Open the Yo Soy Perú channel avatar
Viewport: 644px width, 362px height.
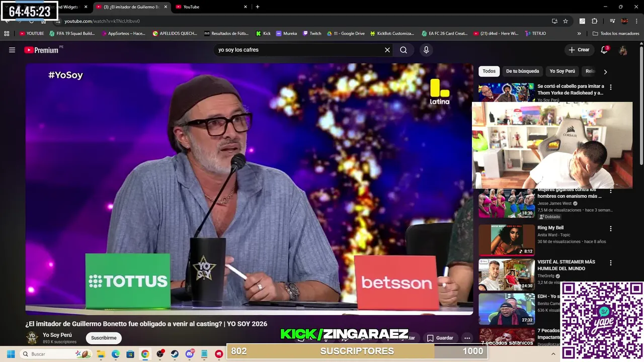click(32, 338)
